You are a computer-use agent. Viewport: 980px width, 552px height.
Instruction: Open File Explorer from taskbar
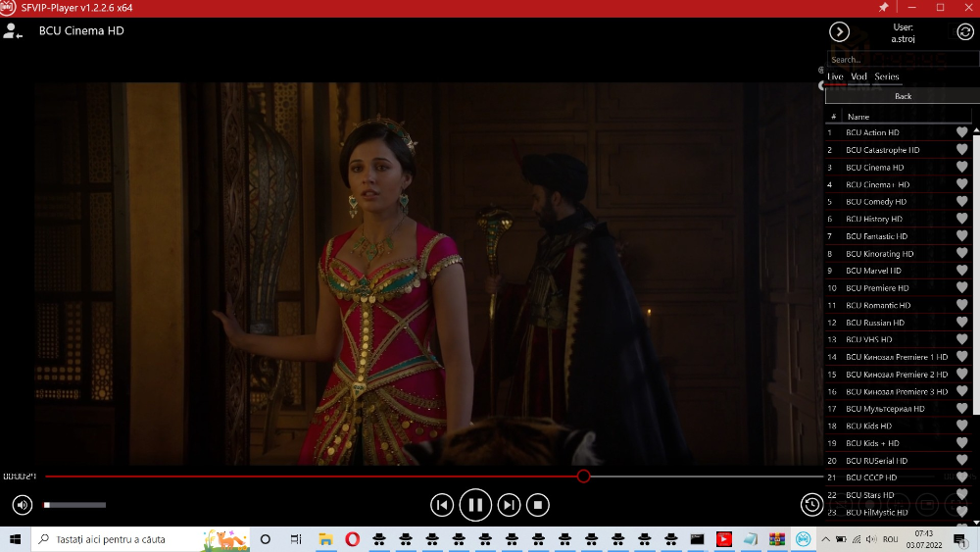pyautogui.click(x=325, y=539)
